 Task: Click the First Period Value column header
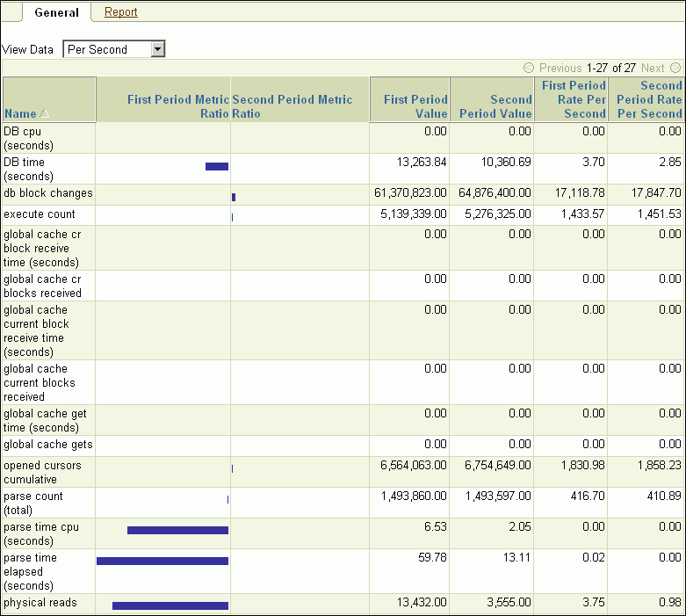(415, 106)
